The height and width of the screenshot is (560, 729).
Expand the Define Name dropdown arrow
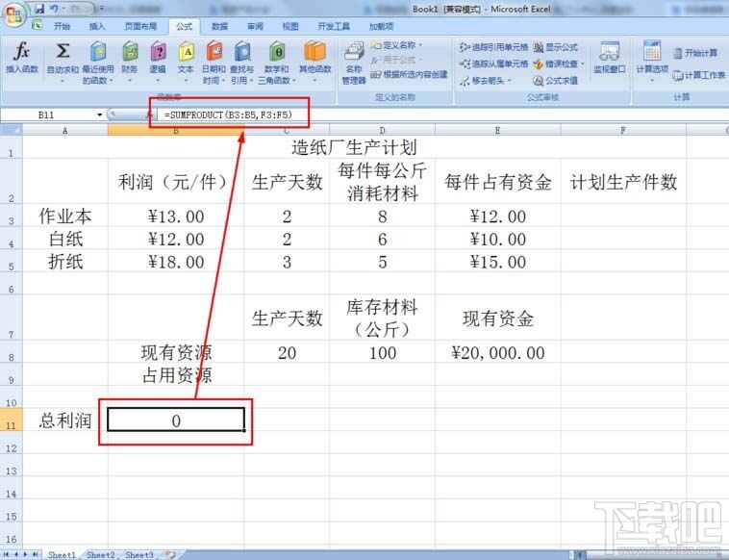(420, 45)
